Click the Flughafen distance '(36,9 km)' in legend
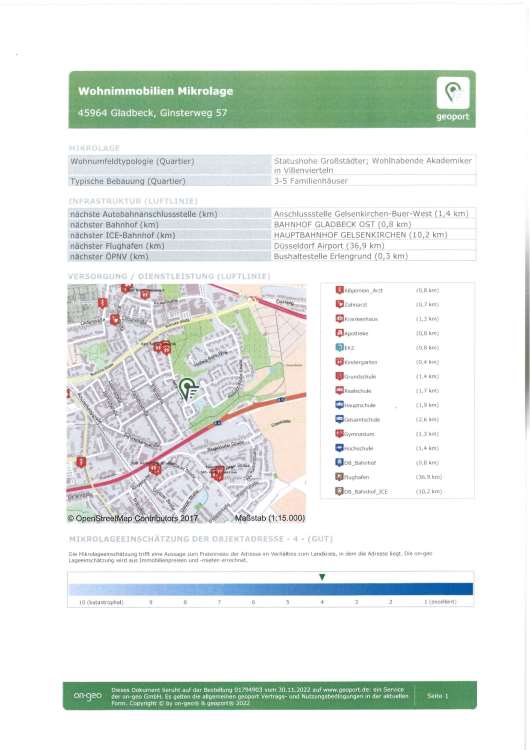The image size is (530, 750). click(429, 477)
